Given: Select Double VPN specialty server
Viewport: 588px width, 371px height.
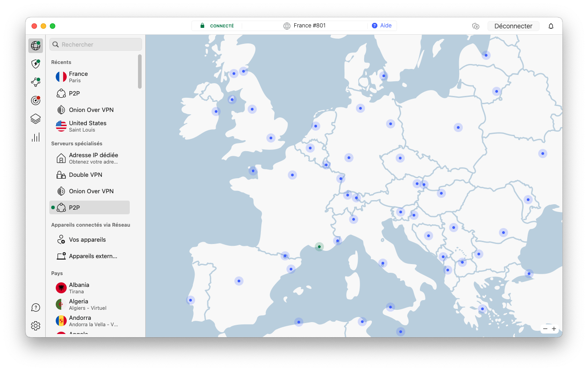Looking at the screenshot, I should pyautogui.click(x=90, y=175).
